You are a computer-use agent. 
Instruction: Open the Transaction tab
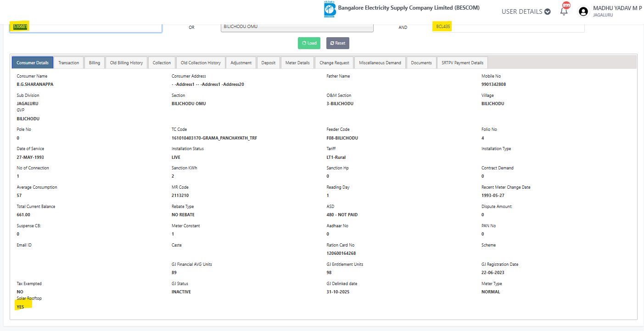(69, 63)
